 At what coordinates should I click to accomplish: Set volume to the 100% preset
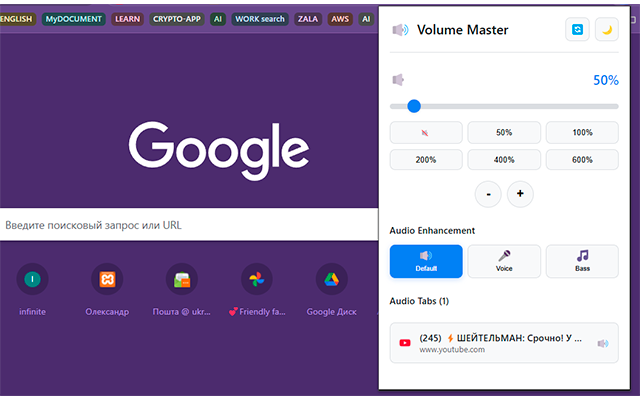point(582,133)
